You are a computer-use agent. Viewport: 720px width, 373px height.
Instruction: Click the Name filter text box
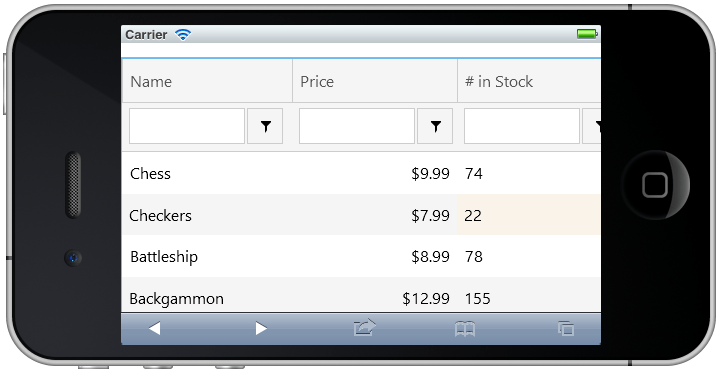(x=187, y=126)
